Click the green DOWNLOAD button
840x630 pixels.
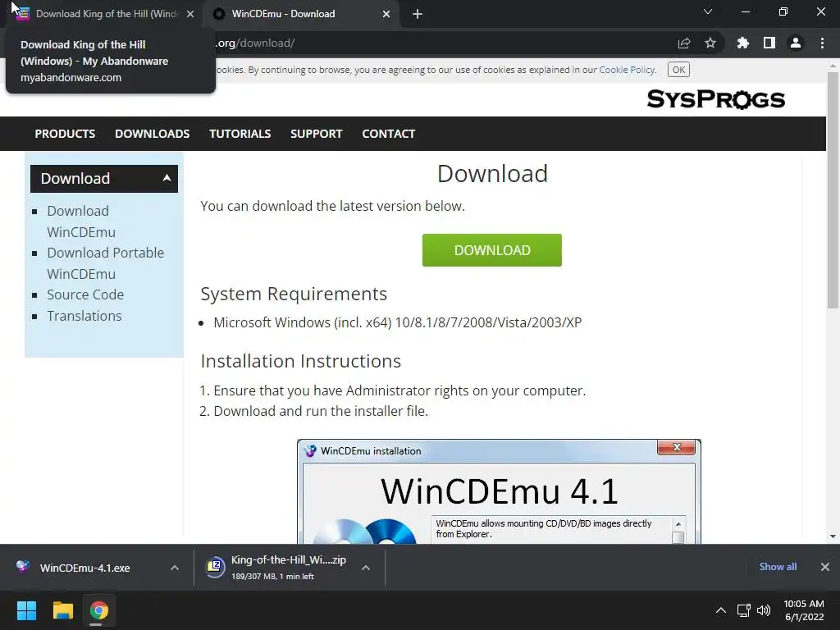click(492, 250)
